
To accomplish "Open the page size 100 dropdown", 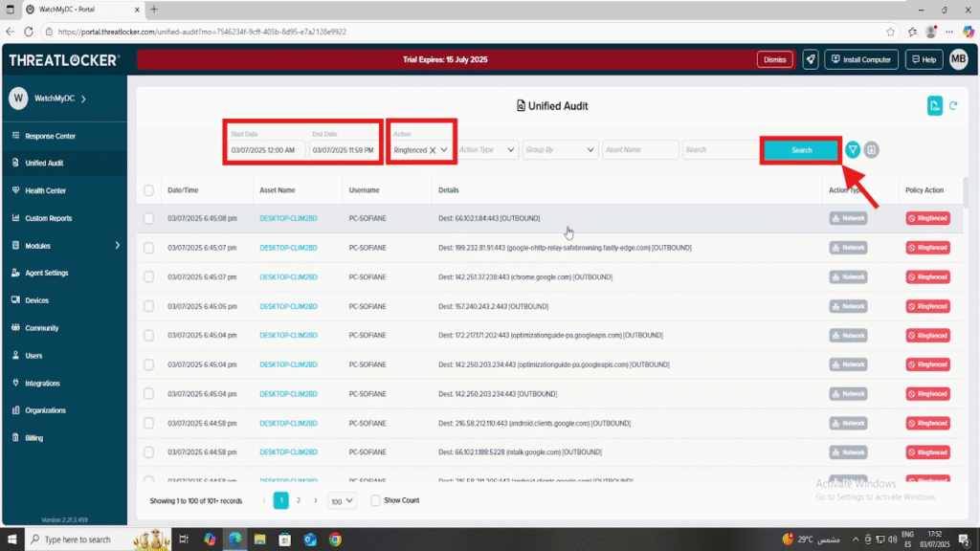I will click(342, 501).
